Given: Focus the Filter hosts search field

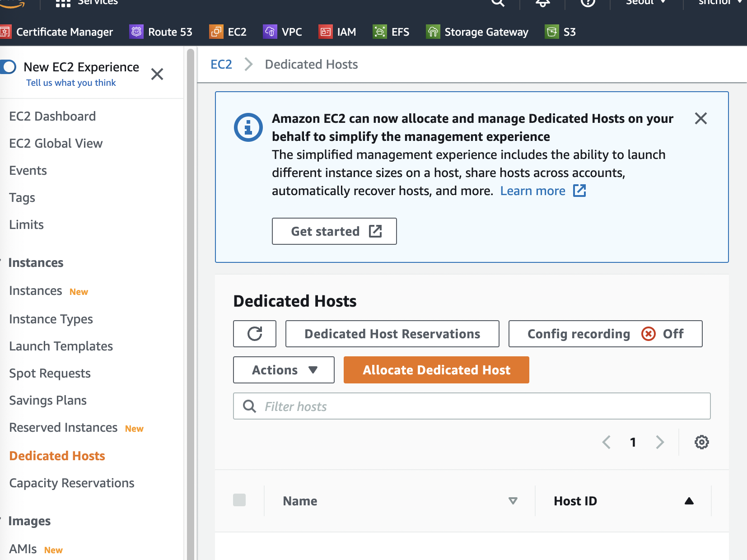Looking at the screenshot, I should (472, 406).
